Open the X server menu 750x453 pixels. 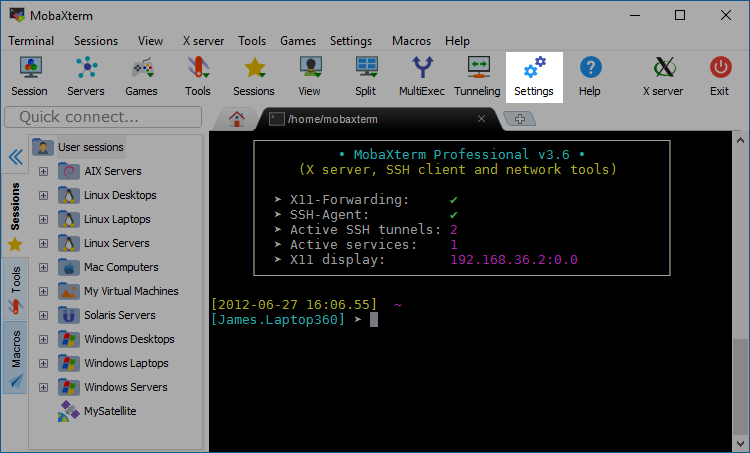pos(204,41)
